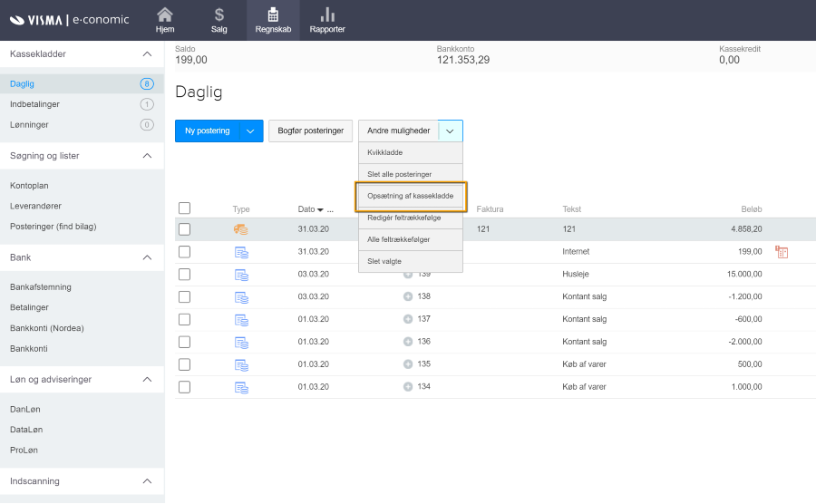Screen dimensions: 816x504
Task: Open the DataLøn link
Action: tap(26, 430)
